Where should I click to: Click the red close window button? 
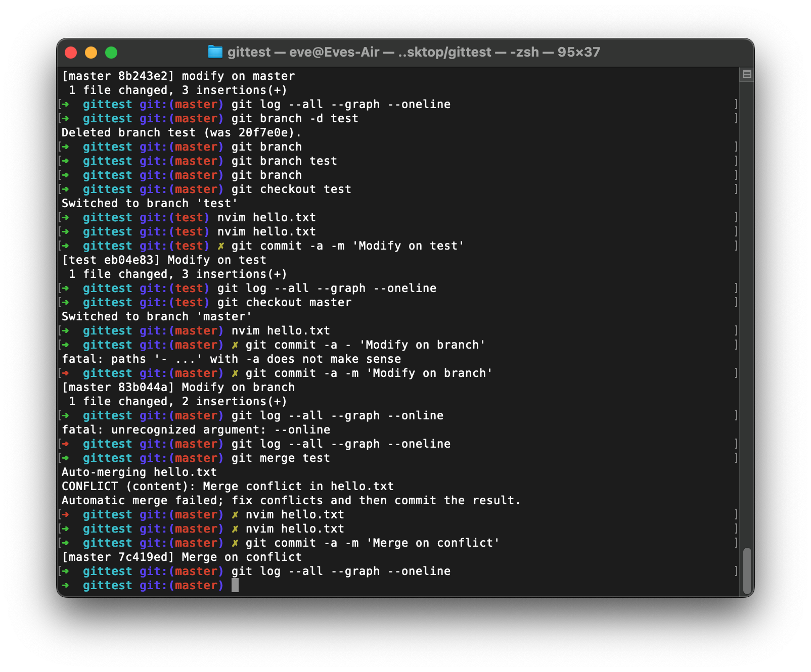click(x=71, y=53)
